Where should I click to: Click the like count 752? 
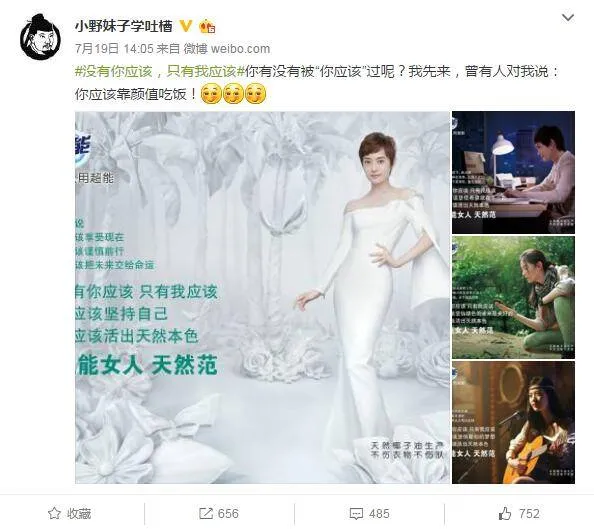point(529,514)
